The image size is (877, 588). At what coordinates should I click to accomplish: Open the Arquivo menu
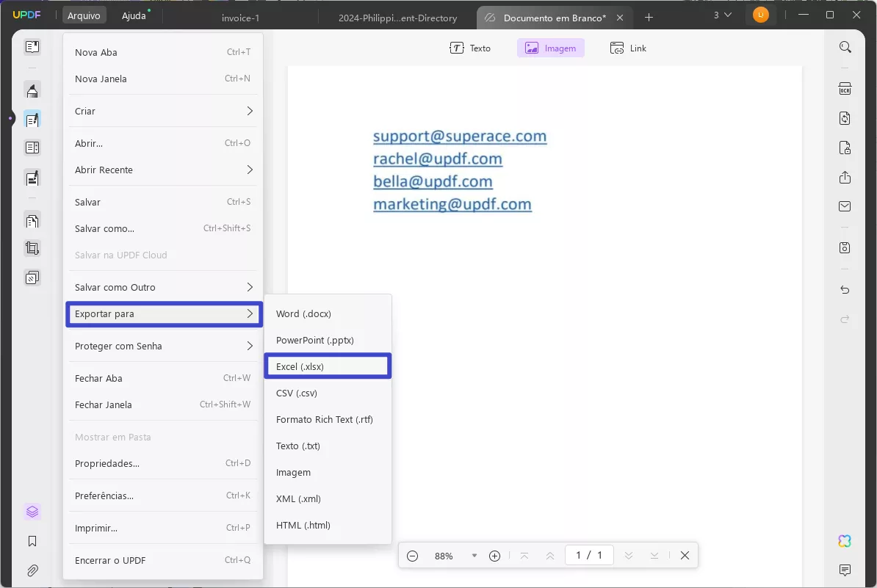[x=84, y=15]
